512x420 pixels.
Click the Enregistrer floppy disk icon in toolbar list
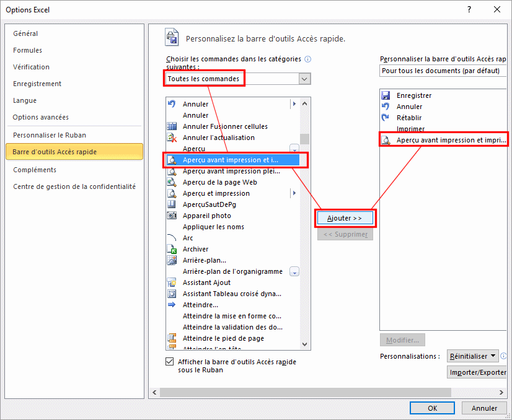coord(386,95)
